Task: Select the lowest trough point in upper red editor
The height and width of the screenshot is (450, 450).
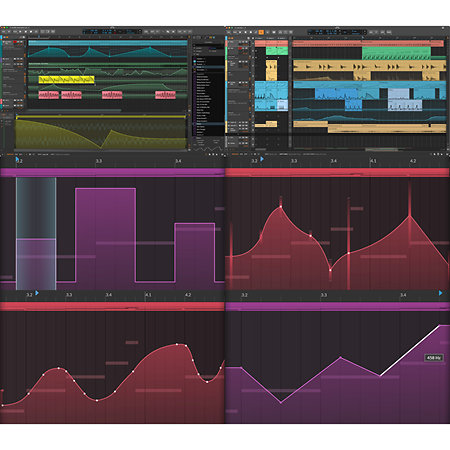Action: point(330,270)
